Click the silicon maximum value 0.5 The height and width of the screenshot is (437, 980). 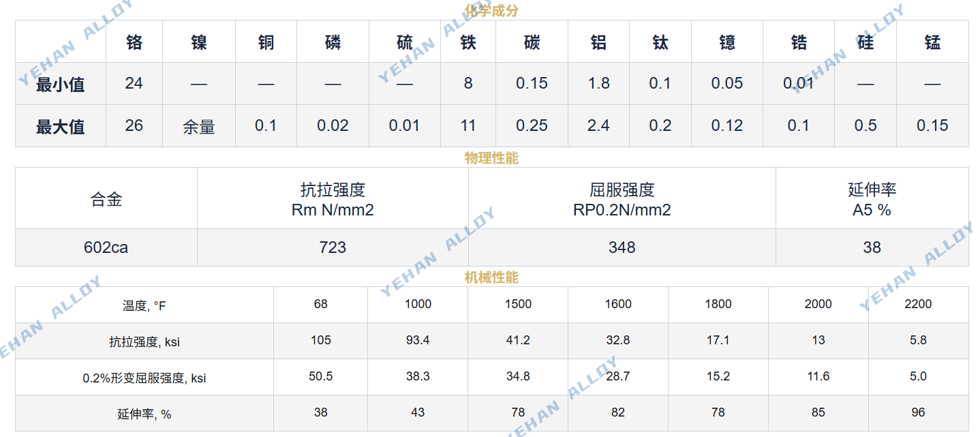click(x=866, y=125)
